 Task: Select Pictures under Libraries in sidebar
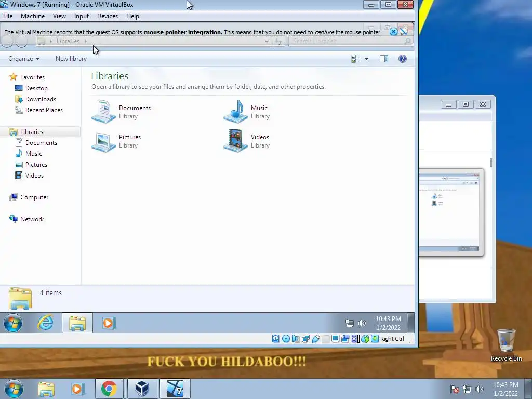coord(31,165)
